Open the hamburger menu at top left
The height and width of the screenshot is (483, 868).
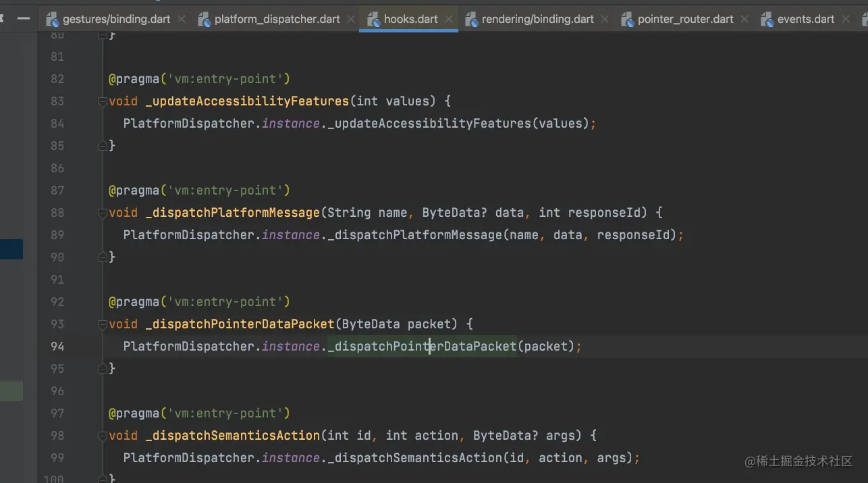22,19
